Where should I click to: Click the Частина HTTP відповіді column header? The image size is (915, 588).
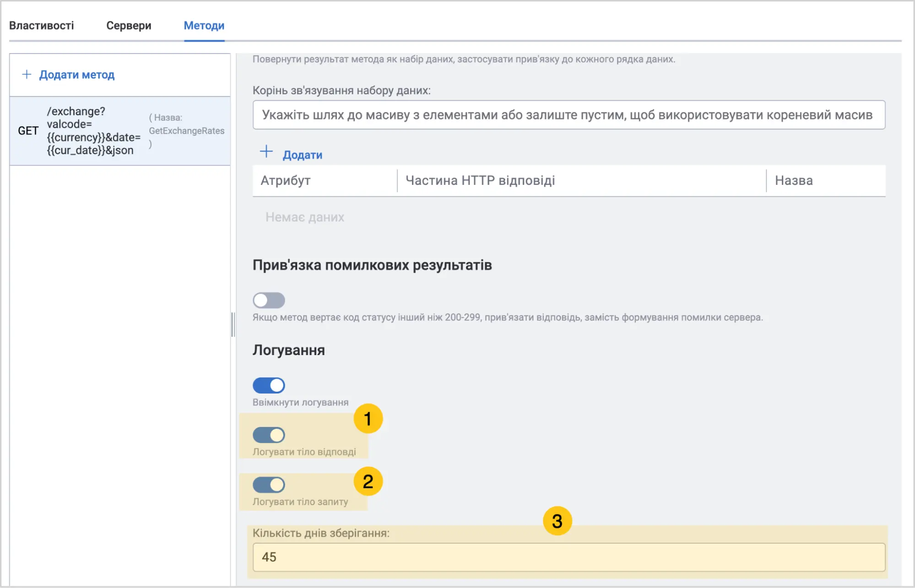(480, 181)
